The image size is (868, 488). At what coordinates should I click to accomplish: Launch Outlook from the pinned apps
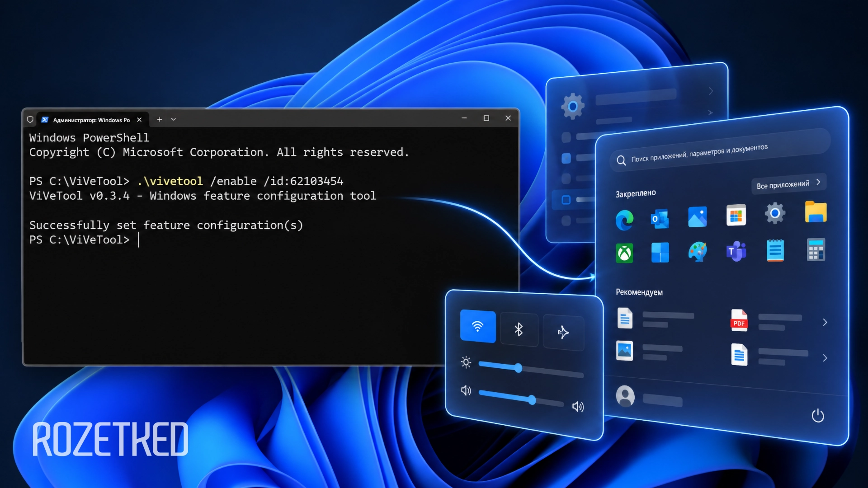(660, 219)
